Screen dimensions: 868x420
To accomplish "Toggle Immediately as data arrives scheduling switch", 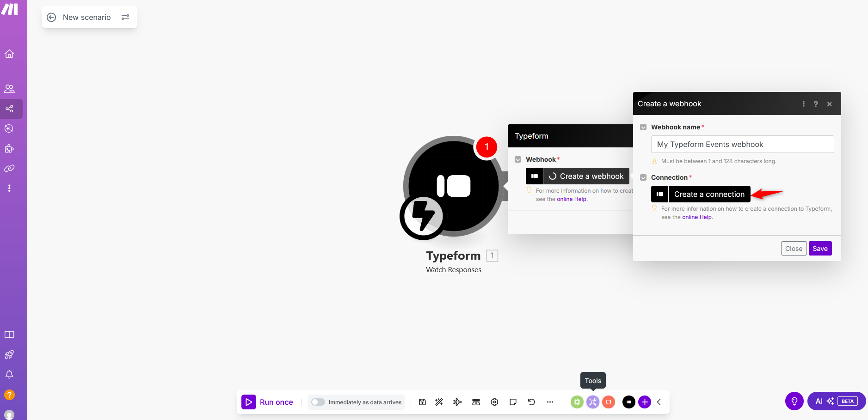I will (318, 402).
